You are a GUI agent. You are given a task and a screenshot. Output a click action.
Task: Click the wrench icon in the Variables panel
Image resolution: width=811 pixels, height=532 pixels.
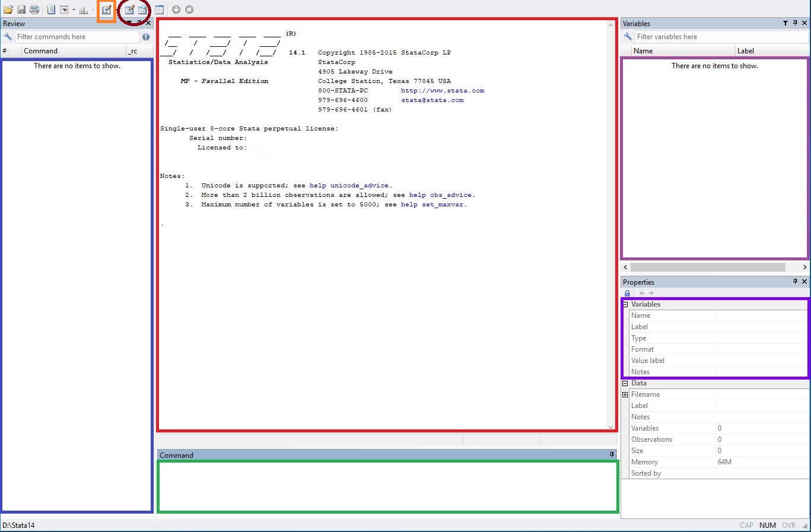[x=628, y=37]
